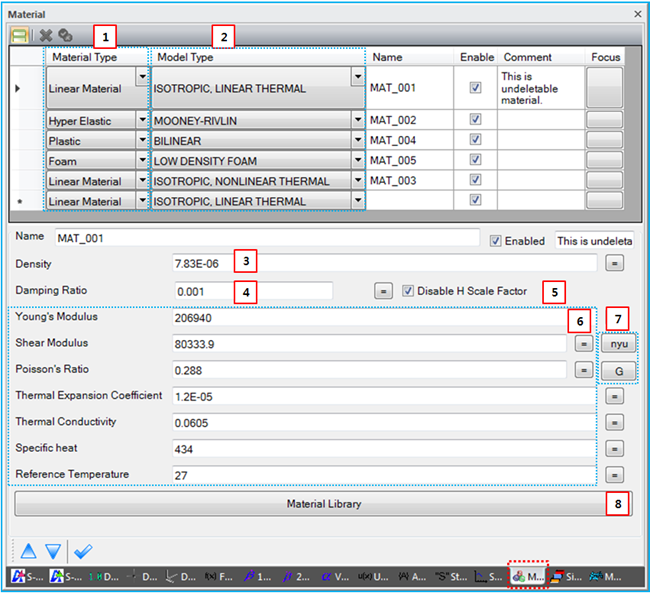Click the Comment column header

coord(541,57)
